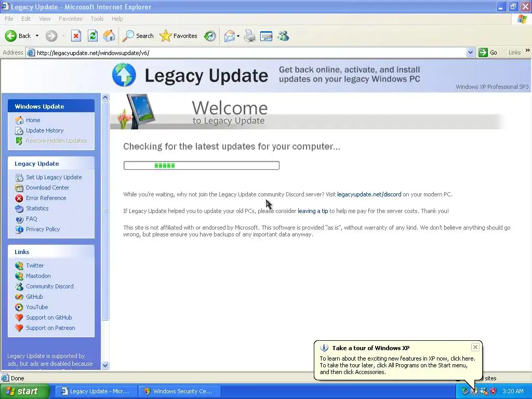The width and height of the screenshot is (532, 399).
Task: Click the Support on Patreon heart icon
Action: click(x=19, y=328)
